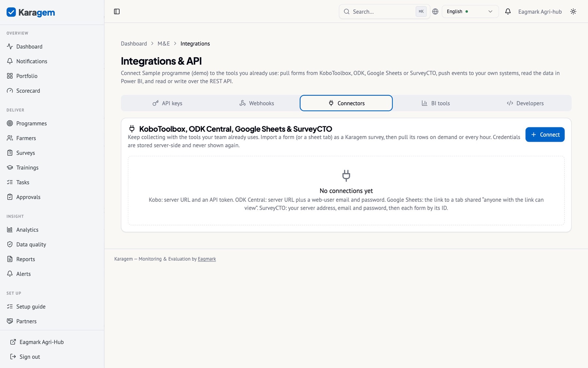
Task: Click the Alerts bell icon
Action: tap(10, 274)
